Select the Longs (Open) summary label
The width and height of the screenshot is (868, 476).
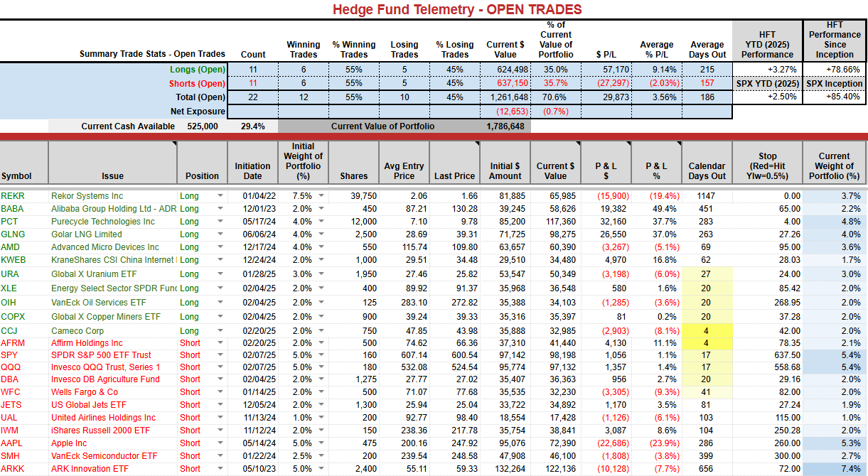[x=198, y=70]
